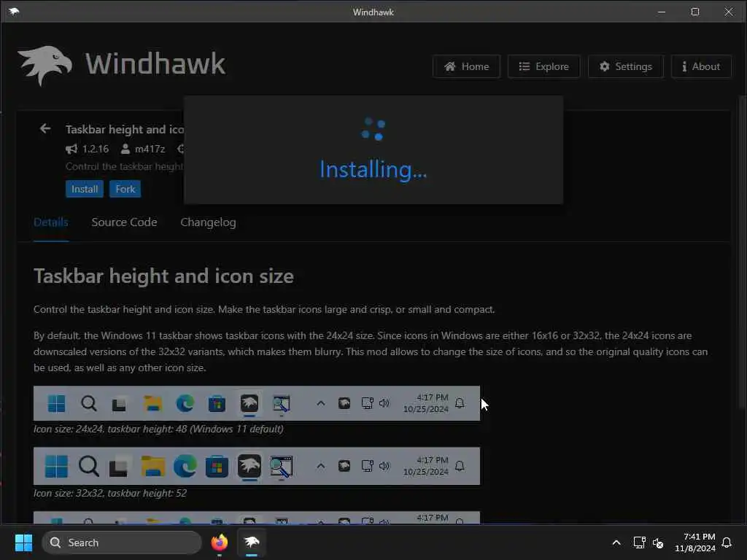Click the author name m417z
Screen dimensions: 747x560
(x=150, y=149)
